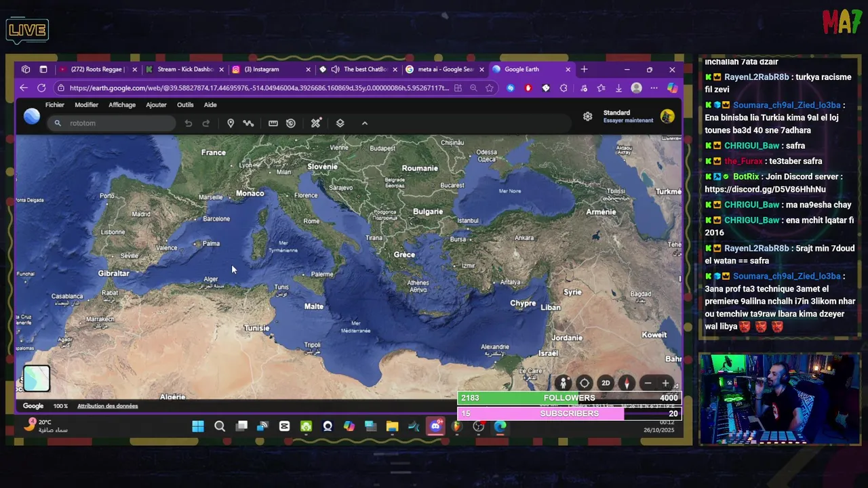Open the map style thumbnail
Image resolution: width=868 pixels, height=488 pixels.
37,379
